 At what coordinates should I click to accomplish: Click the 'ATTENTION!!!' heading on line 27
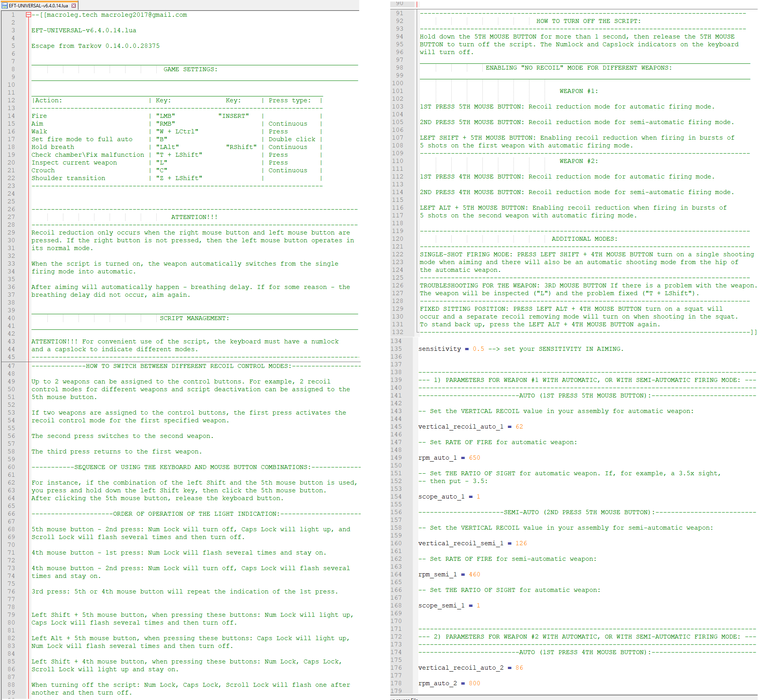(194, 217)
